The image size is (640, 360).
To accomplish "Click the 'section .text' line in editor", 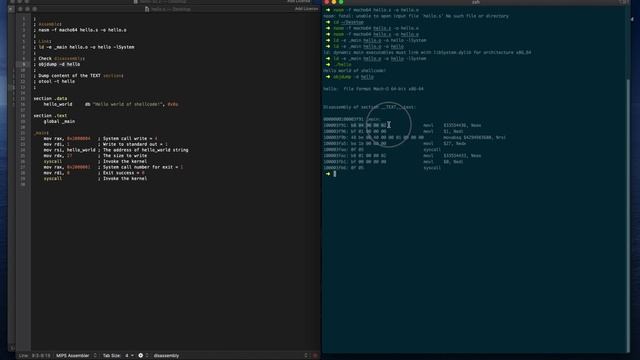I will pos(50,116).
